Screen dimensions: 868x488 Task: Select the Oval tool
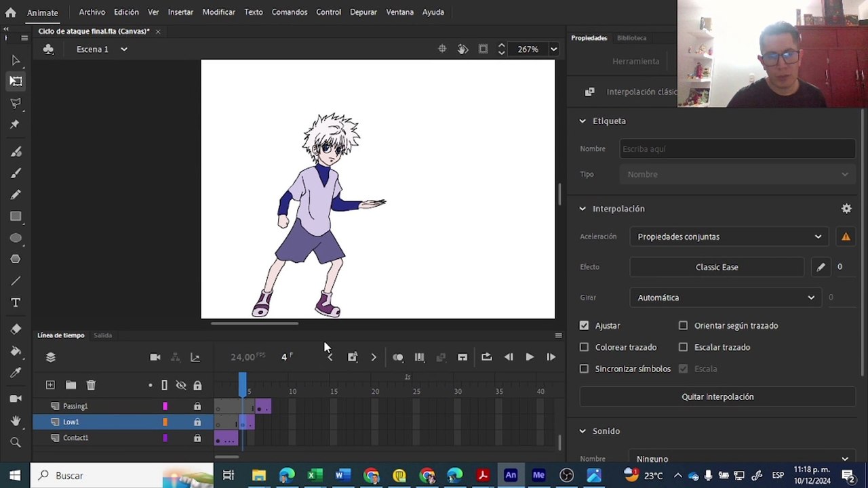click(16, 239)
